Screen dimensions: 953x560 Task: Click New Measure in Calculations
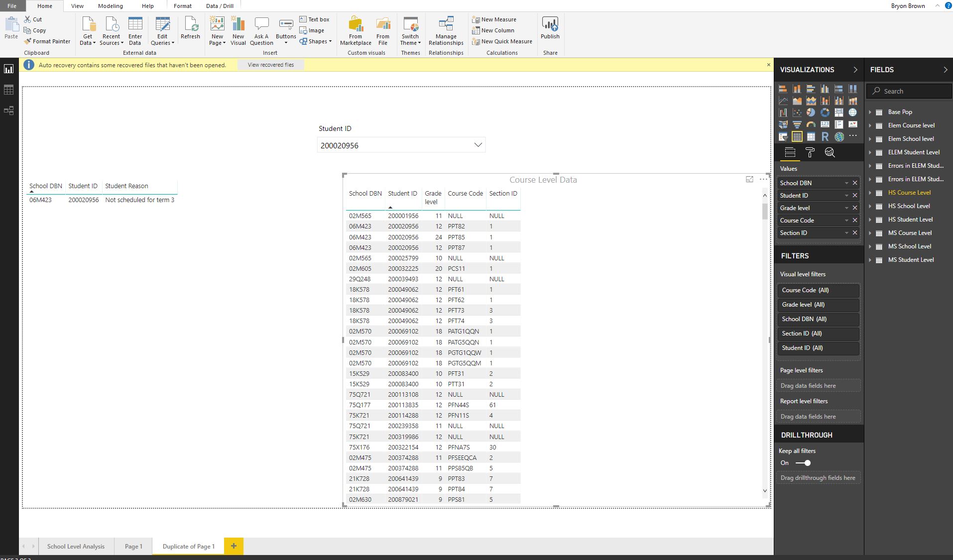click(494, 19)
